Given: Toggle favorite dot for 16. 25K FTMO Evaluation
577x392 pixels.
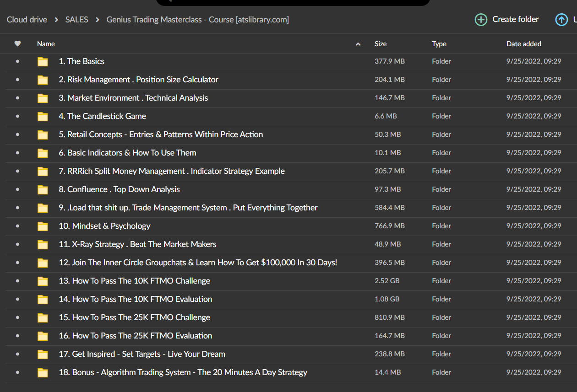Looking at the screenshot, I should click(17, 336).
